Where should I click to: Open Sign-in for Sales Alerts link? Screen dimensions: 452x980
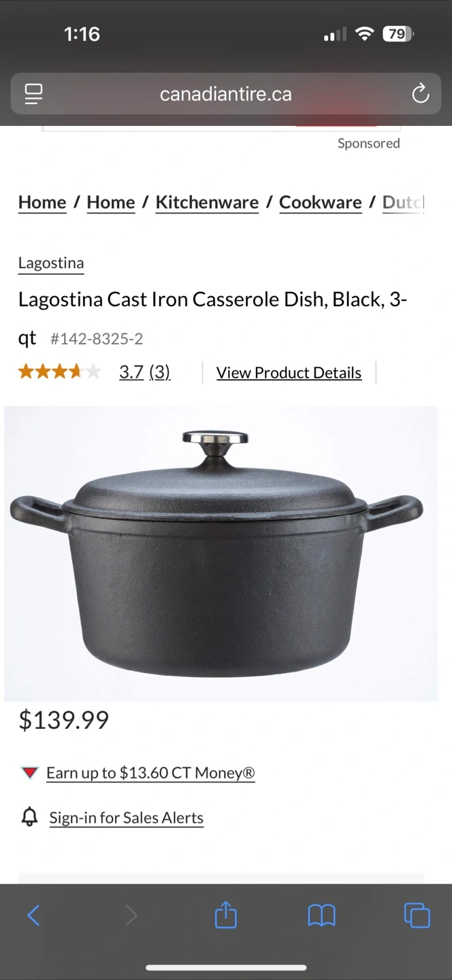click(x=127, y=817)
